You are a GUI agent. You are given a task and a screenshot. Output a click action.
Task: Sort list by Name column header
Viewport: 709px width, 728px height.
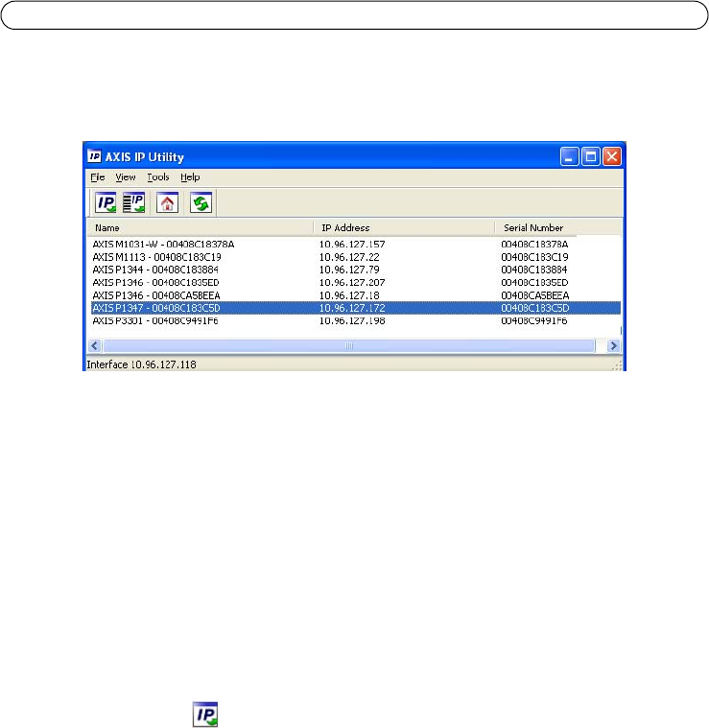(201, 227)
